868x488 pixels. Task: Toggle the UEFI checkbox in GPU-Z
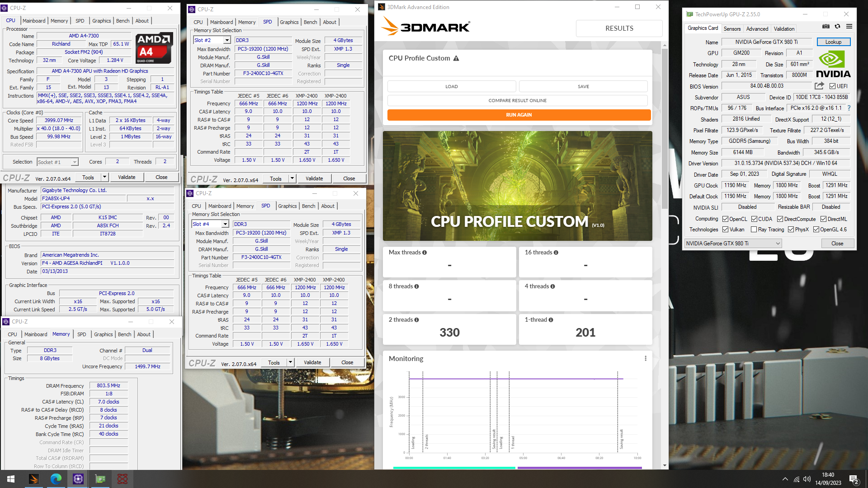832,86
